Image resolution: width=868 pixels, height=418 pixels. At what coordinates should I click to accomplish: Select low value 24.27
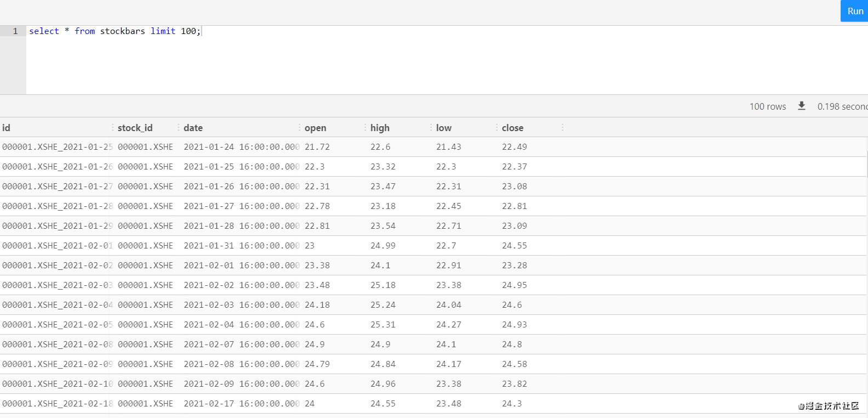(449, 325)
